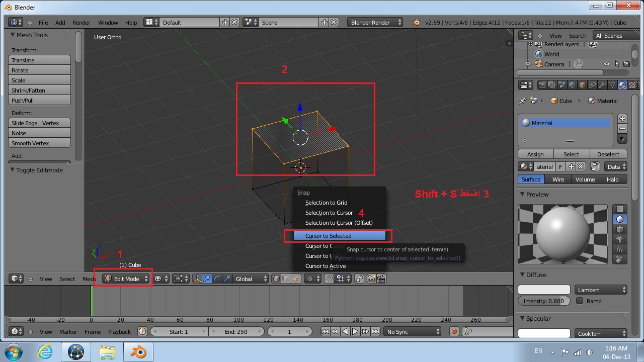Open the viewport shading selector globe icon
Image resolution: width=644 pixels, height=362 pixels.
(162, 279)
